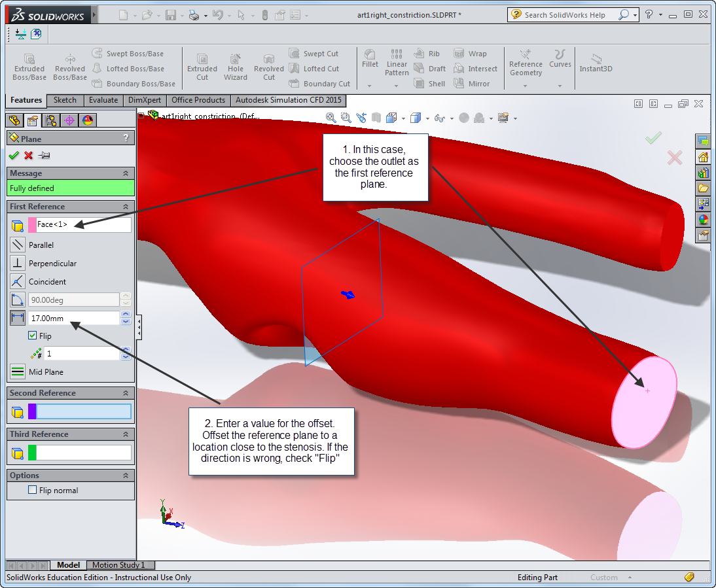Open the Office Products tab
The image size is (716, 588).
point(198,100)
